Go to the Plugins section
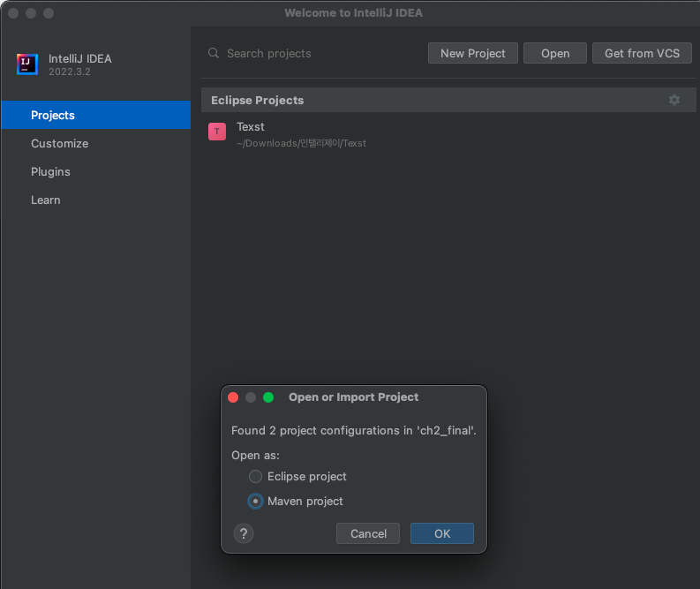This screenshot has height=589, width=700. [x=96, y=172]
